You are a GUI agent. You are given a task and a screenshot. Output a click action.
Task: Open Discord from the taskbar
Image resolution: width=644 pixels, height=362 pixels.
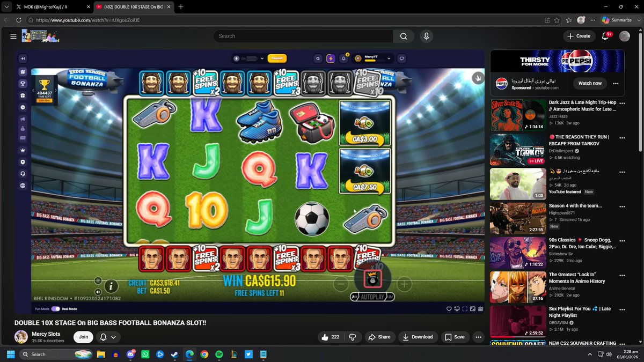point(130,354)
